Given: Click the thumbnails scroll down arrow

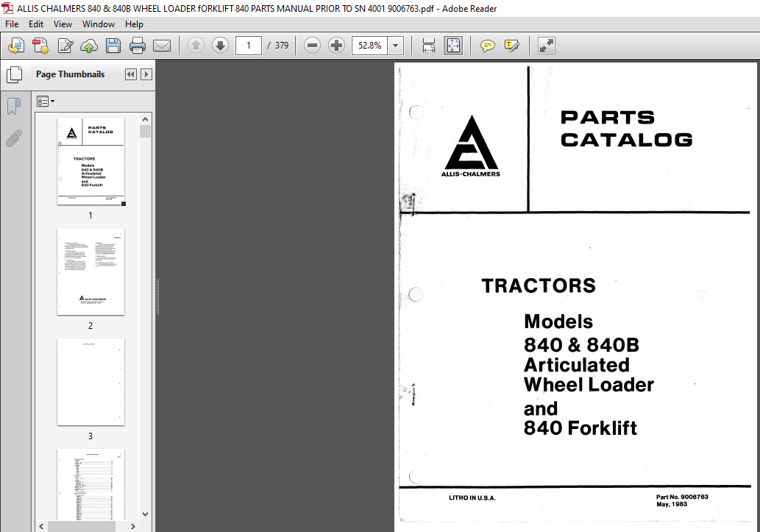Looking at the screenshot, I should click(x=146, y=514).
